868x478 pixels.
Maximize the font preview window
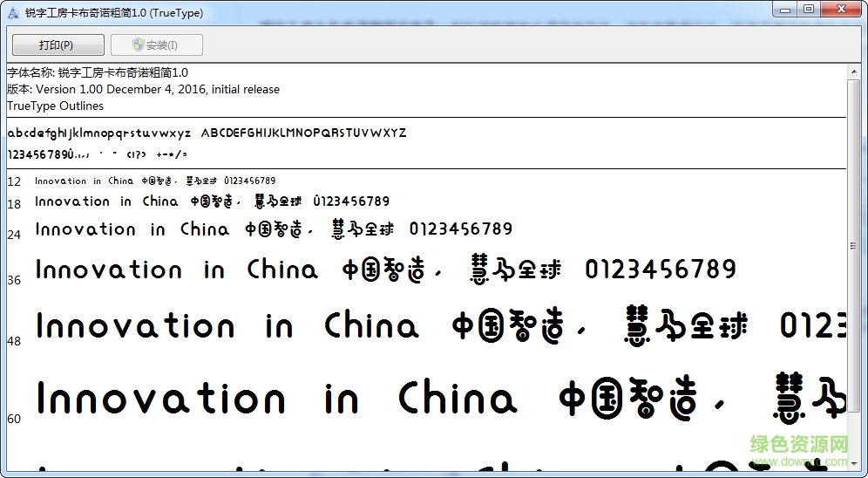coord(808,10)
